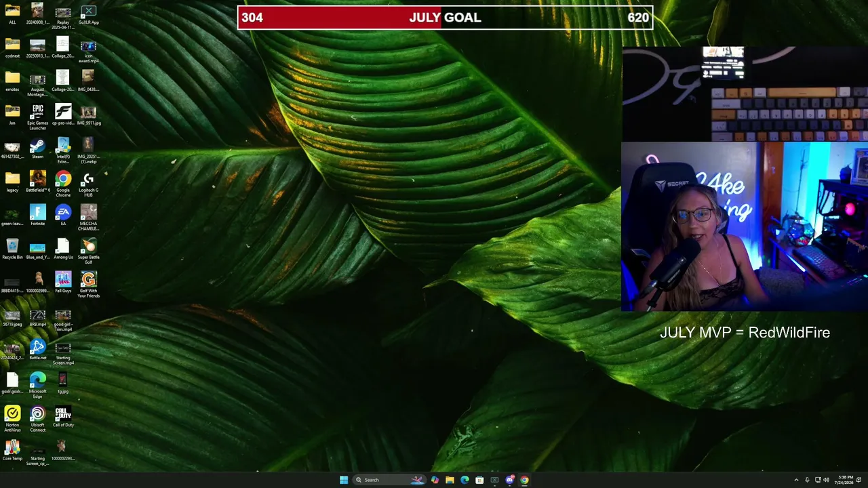
Task: Open the clock and date flyout
Action: point(845,480)
